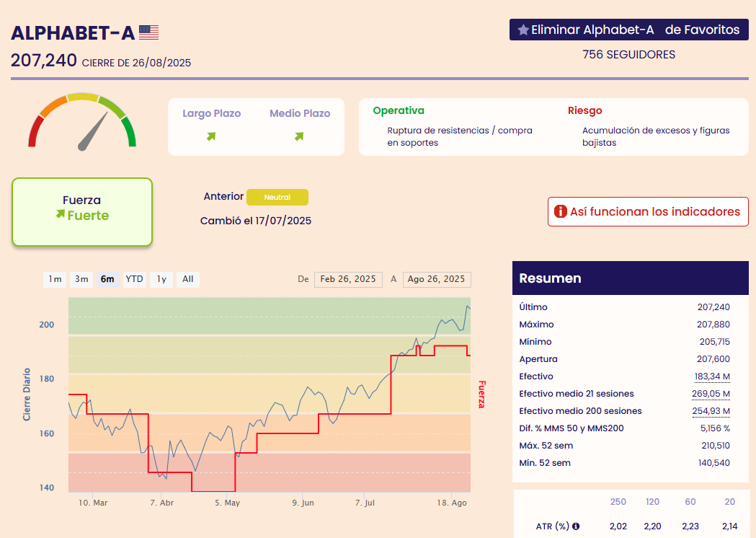Click the ATR 20 column header
This screenshot has height=538, width=756.
(x=730, y=502)
